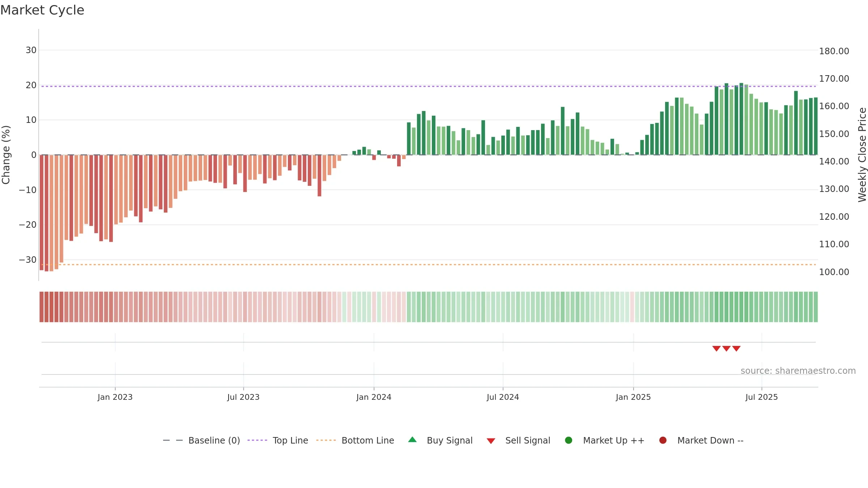The width and height of the screenshot is (868, 488).
Task: Click the lone pink heat strip cell before Jan 2025
Action: (632, 307)
